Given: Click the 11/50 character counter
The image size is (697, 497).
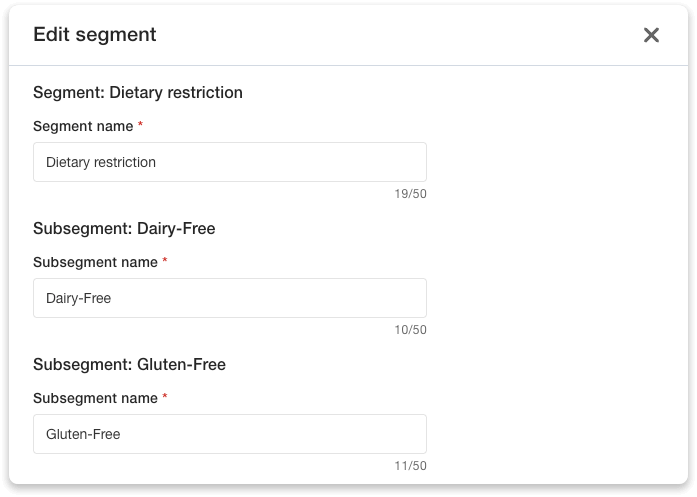Looking at the screenshot, I should click(x=410, y=466).
